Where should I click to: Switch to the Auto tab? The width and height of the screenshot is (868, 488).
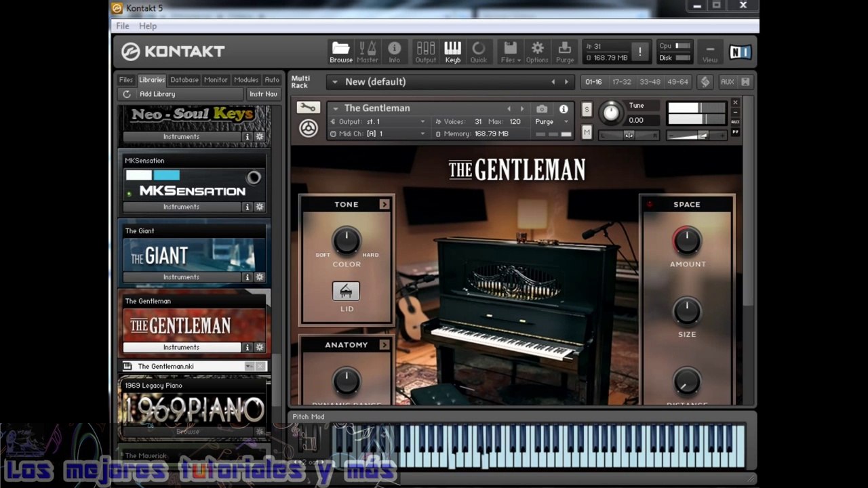(272, 80)
